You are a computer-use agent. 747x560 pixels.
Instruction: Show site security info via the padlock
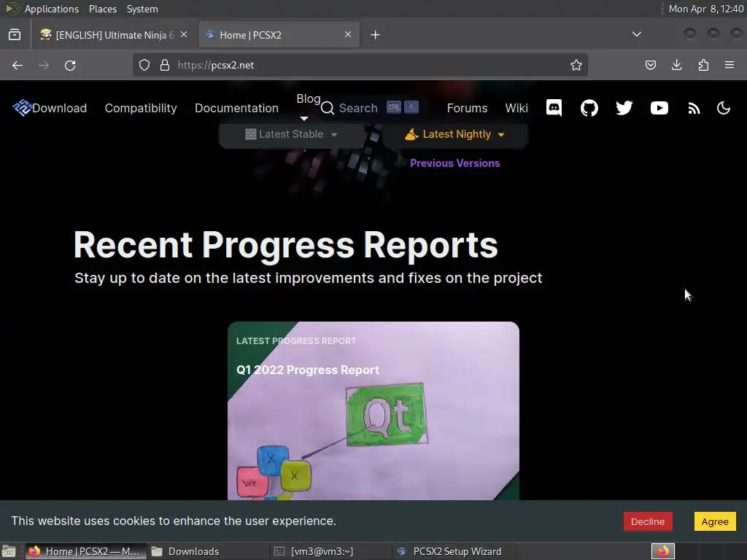click(x=165, y=65)
